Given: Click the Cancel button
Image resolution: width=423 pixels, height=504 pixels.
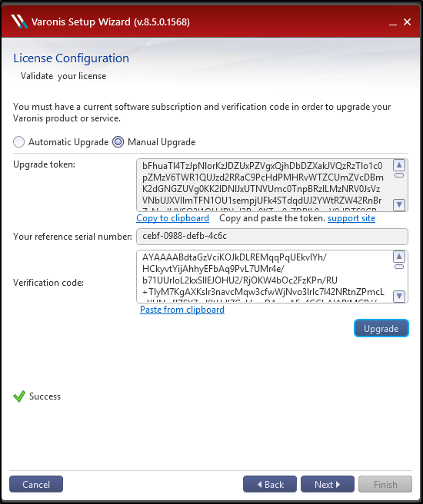Looking at the screenshot, I should coord(36,484).
